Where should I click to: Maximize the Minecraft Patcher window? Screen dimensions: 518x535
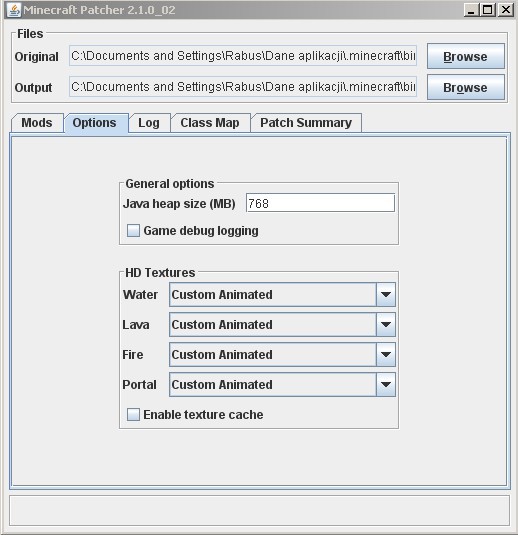488,10
